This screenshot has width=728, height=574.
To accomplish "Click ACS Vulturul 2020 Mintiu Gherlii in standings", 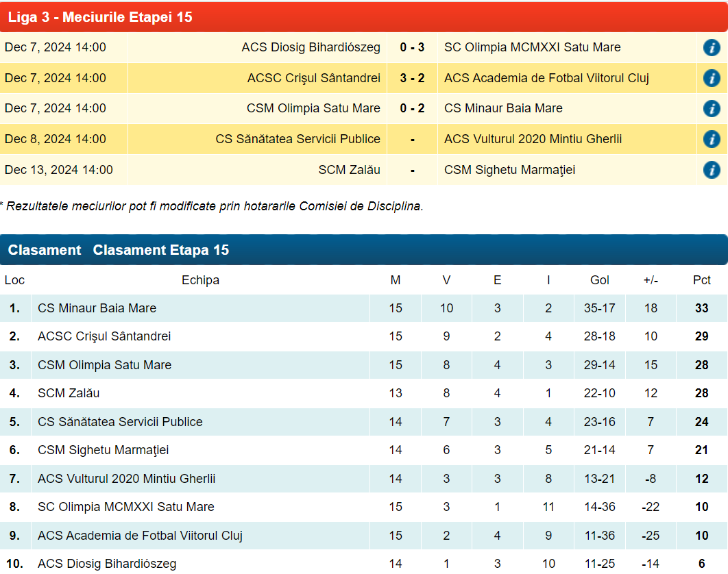I will (127, 479).
